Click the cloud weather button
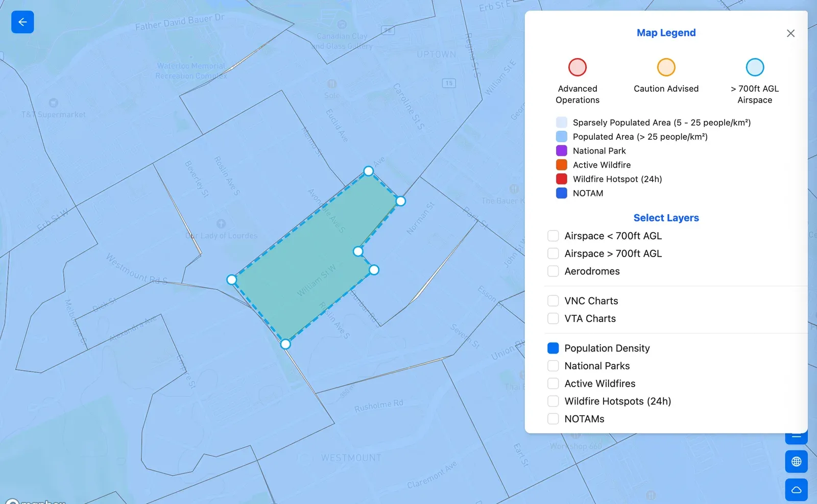The width and height of the screenshot is (817, 504). (796, 490)
